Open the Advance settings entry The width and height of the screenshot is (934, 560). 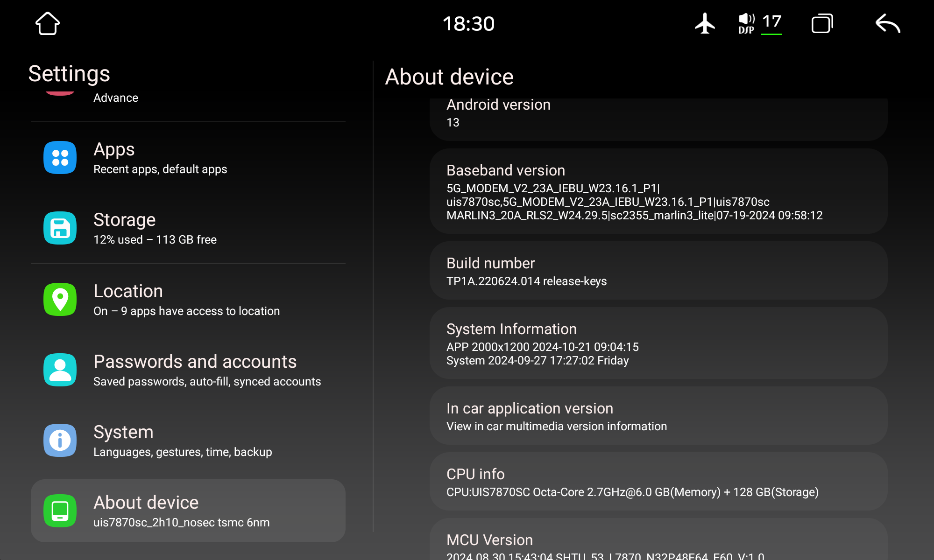click(116, 98)
